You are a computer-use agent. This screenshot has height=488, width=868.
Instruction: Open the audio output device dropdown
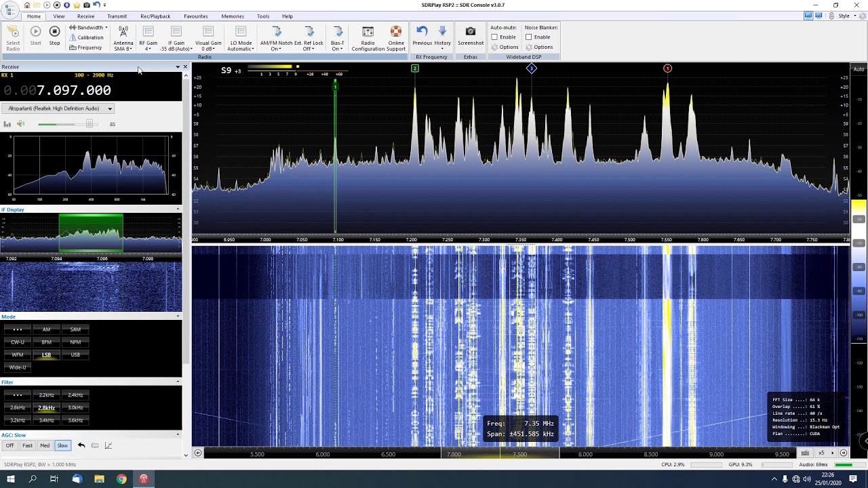(x=58, y=108)
